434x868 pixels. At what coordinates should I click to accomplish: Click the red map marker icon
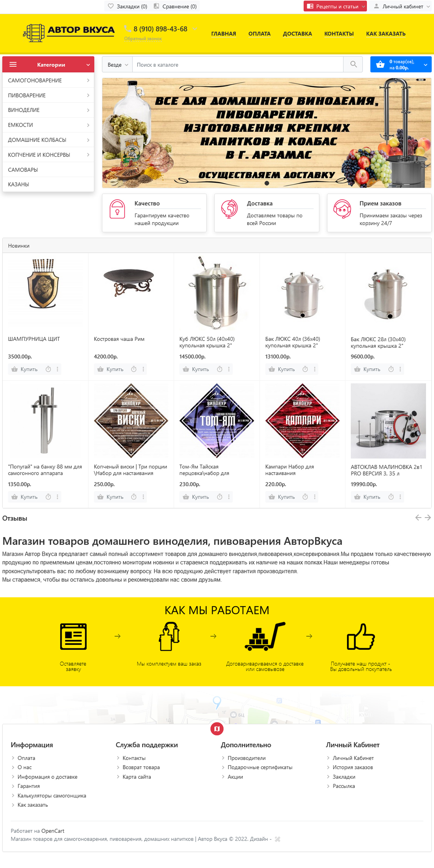coord(217,729)
